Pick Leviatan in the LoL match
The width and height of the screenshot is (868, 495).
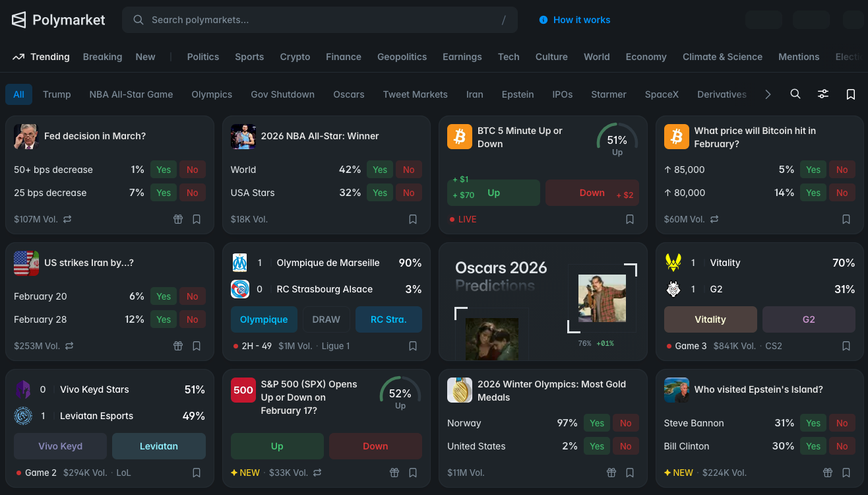(x=159, y=446)
